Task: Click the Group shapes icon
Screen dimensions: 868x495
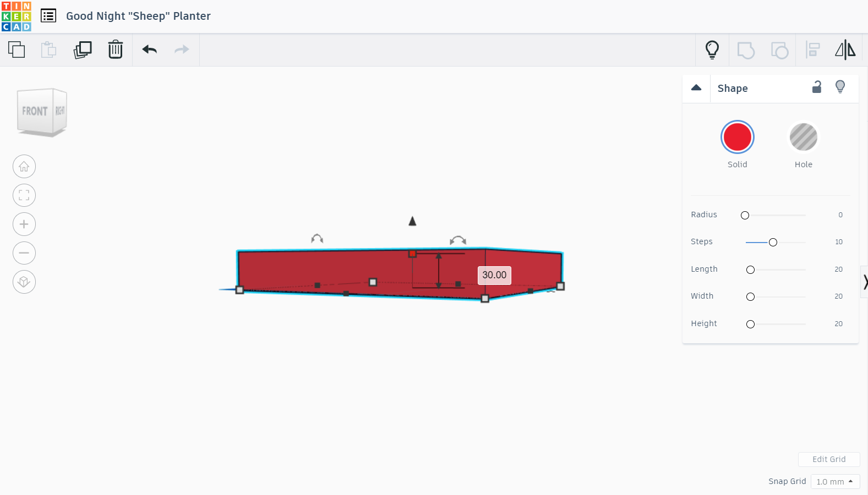Action: [746, 50]
